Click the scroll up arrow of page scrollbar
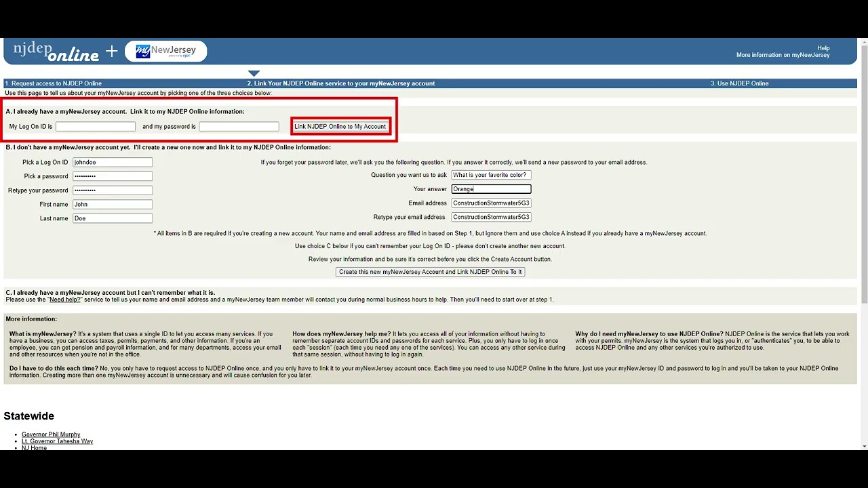 click(x=863, y=43)
